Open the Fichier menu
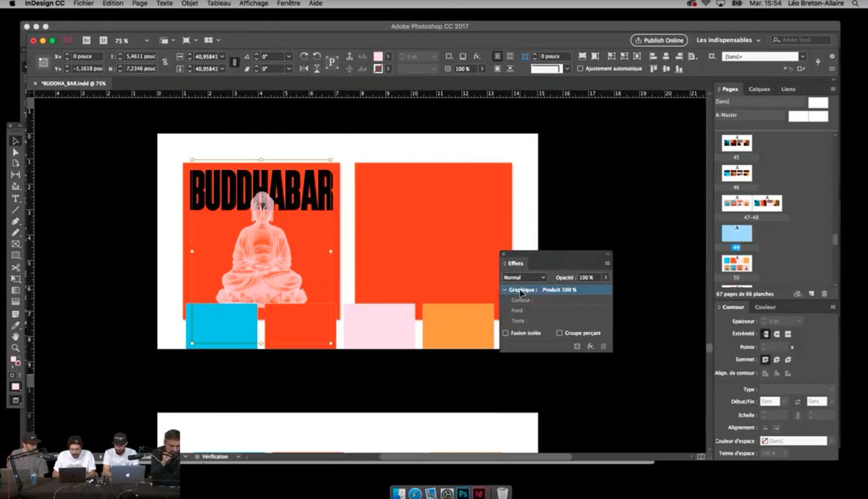The image size is (868, 499). [83, 4]
